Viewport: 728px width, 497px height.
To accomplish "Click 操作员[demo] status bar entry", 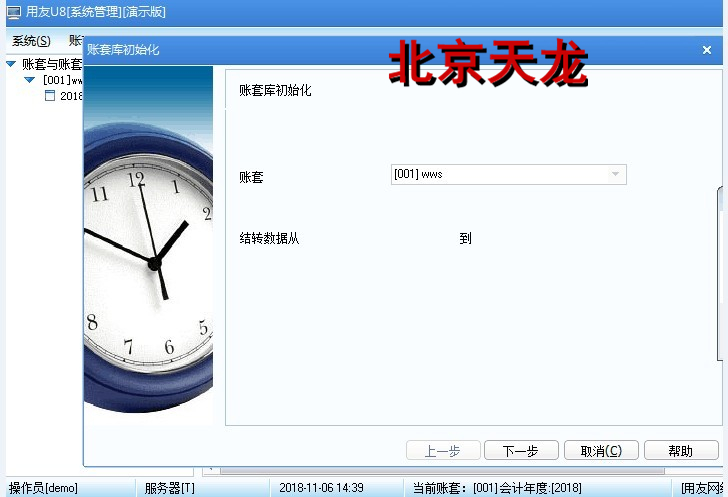I will click(x=43, y=488).
